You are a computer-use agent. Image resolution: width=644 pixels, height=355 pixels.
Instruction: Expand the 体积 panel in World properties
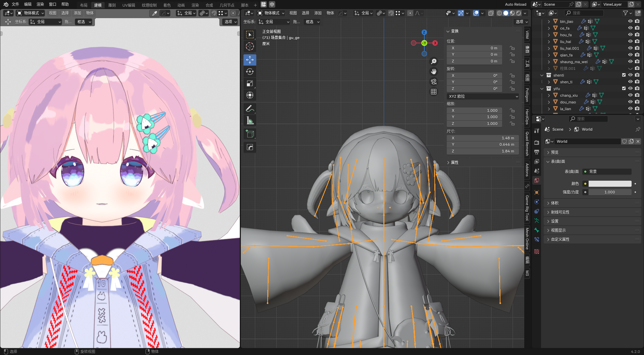(x=555, y=203)
